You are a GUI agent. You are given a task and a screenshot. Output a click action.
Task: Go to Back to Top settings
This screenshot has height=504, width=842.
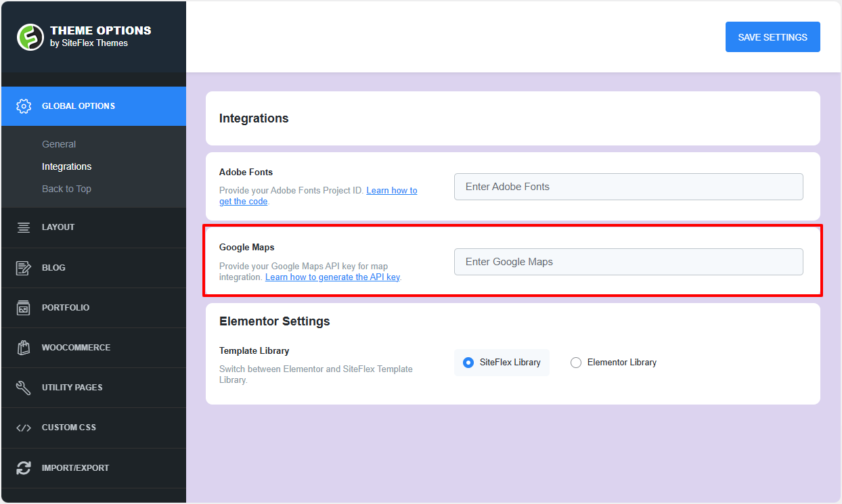(66, 189)
